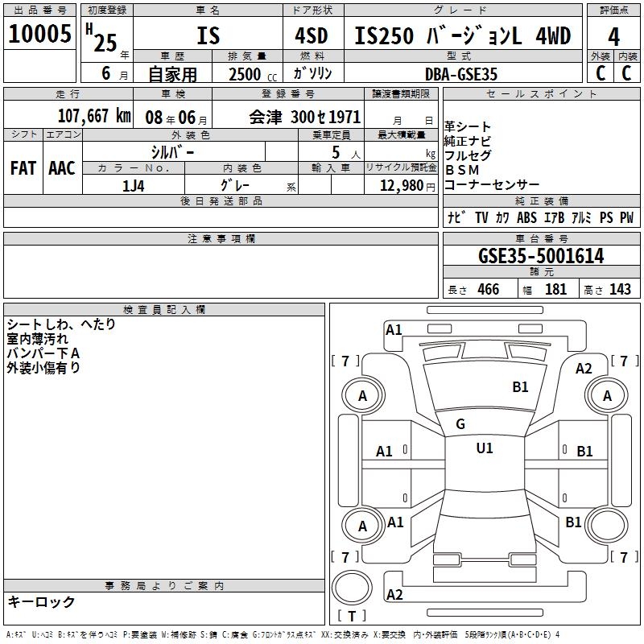Click sales point BSM
The width and height of the screenshot is (644, 644).
(462, 170)
